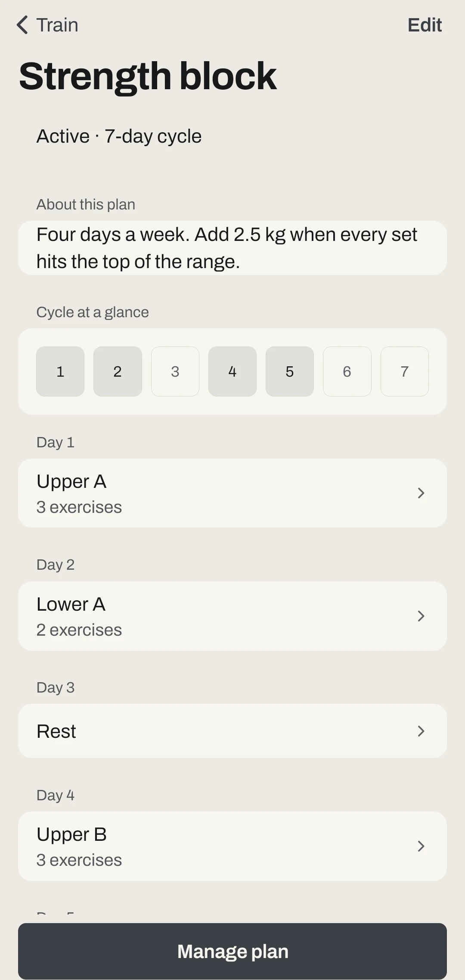465x980 pixels.
Task: Select day 4 in cycle glance
Action: (x=232, y=371)
